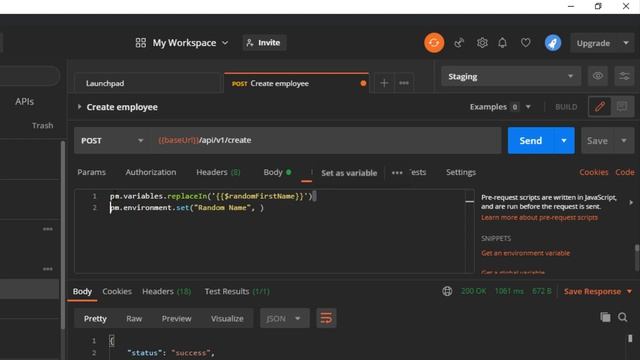Toggle line wrap icon in response

pyautogui.click(x=326, y=318)
